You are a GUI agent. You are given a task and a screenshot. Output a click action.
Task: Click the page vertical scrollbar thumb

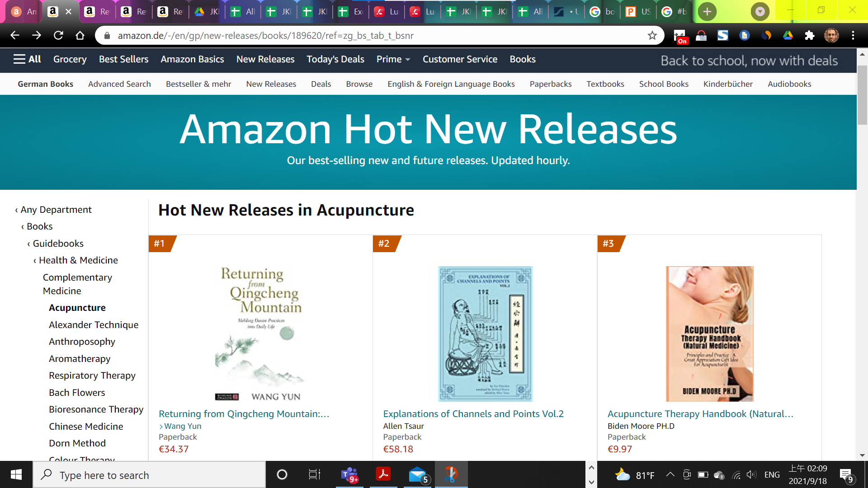click(x=862, y=95)
